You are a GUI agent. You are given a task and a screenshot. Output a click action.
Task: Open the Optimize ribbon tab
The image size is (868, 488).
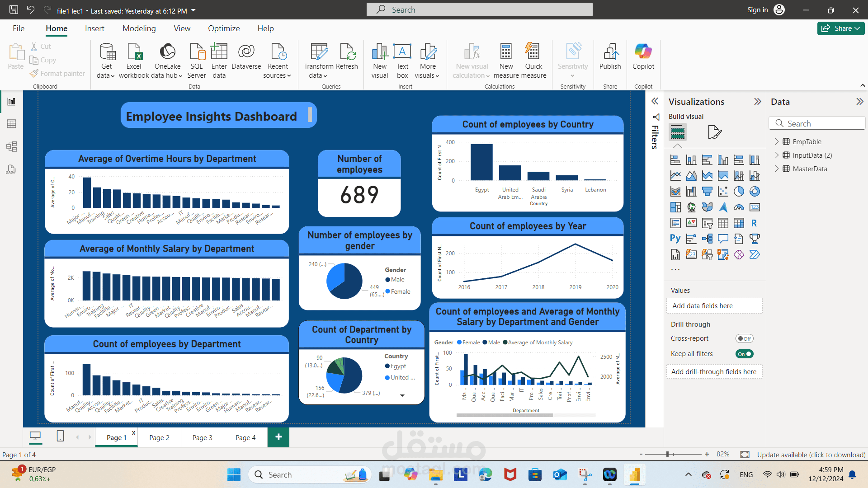(x=224, y=28)
